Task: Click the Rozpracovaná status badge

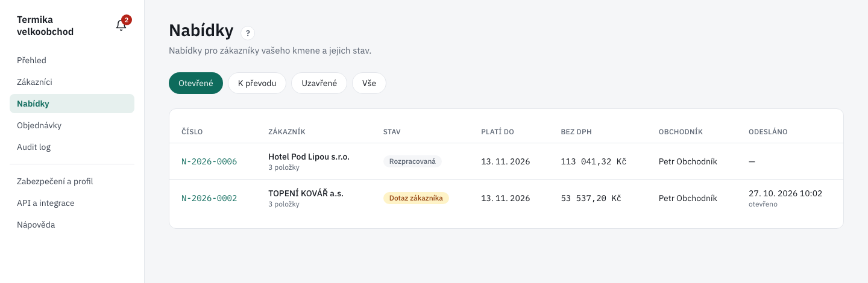Action: (x=412, y=161)
